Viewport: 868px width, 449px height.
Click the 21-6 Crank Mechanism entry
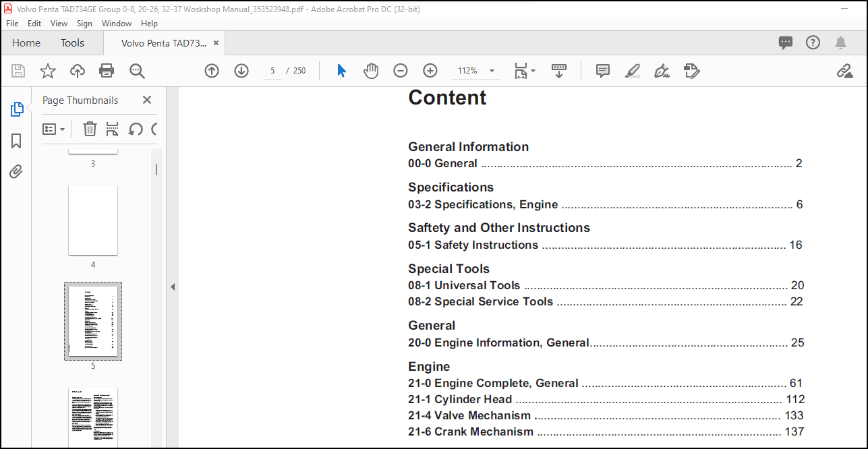[x=606, y=431]
